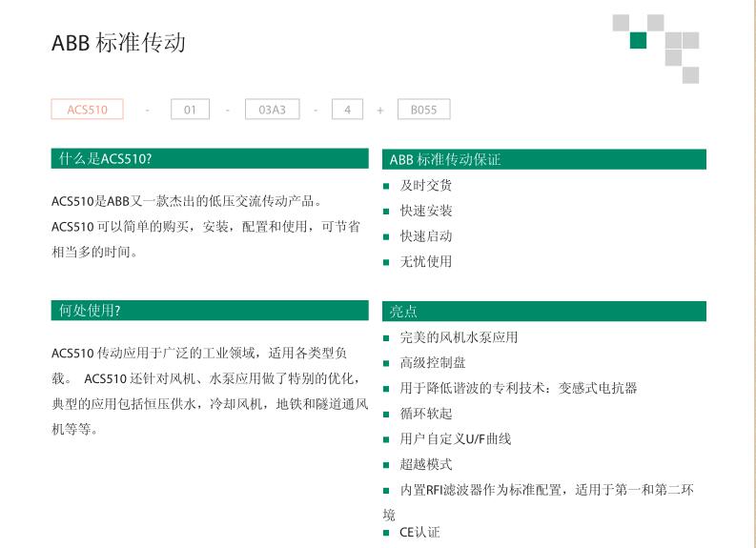Select the 01 type code box
This screenshot has width=756, height=548.
pos(190,110)
